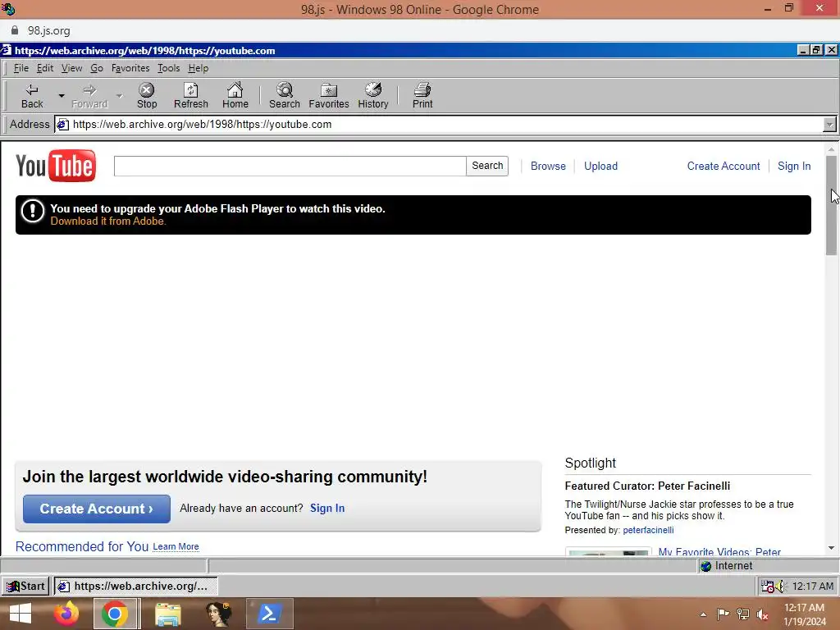The height and width of the screenshot is (630, 840).
Task: Open the Forward button history dropdown arrow
Action: (120, 96)
